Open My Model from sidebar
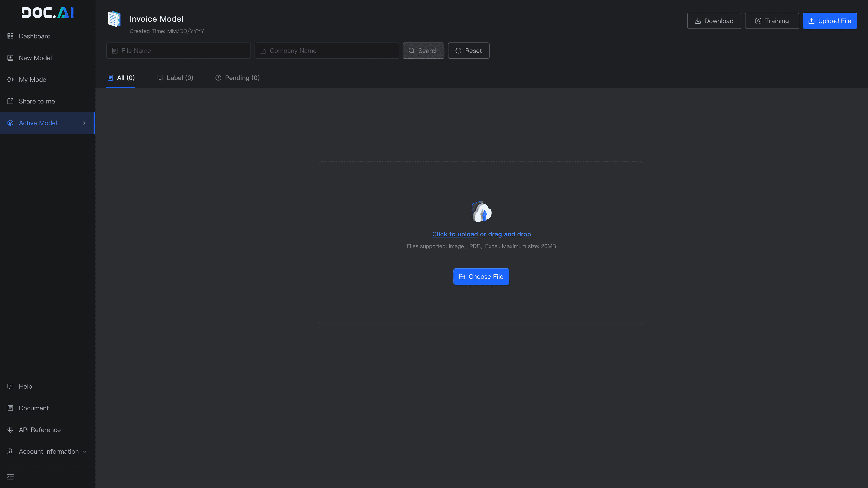 point(33,80)
